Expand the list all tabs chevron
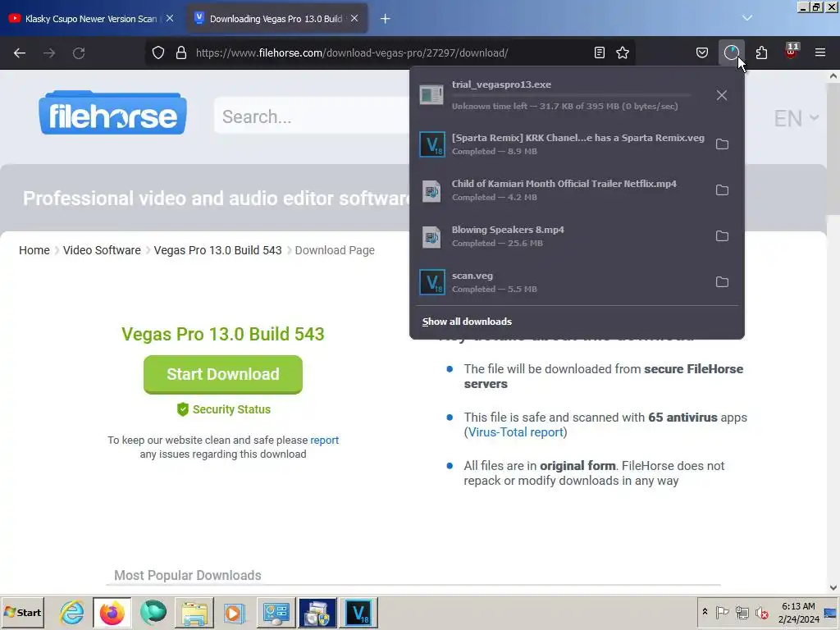 click(x=746, y=18)
